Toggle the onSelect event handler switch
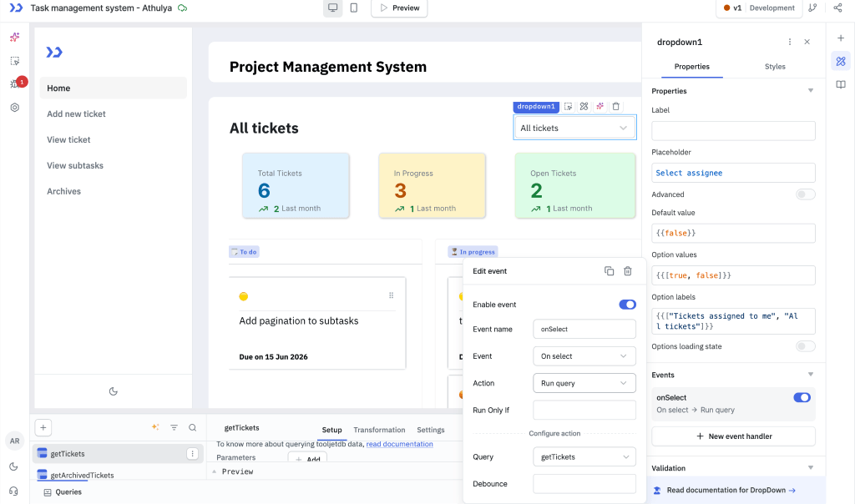Screen dimensions: 855x504 pos(802,398)
